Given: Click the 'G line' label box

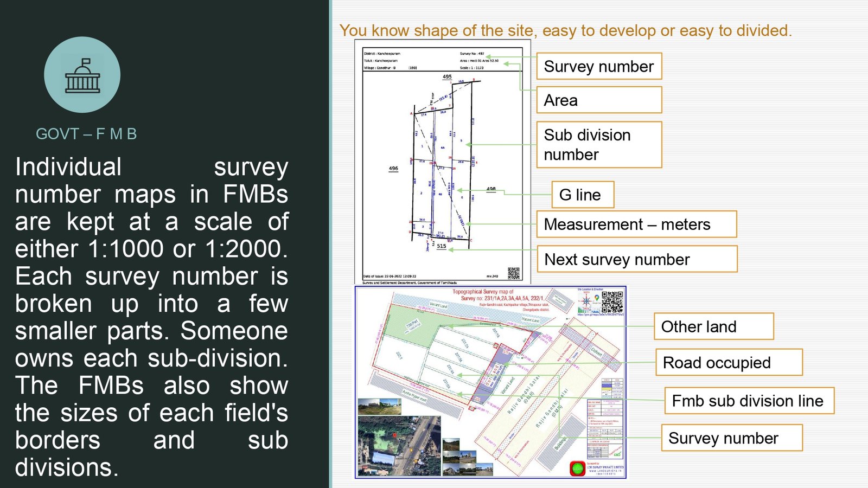Looking at the screenshot, I should [583, 194].
